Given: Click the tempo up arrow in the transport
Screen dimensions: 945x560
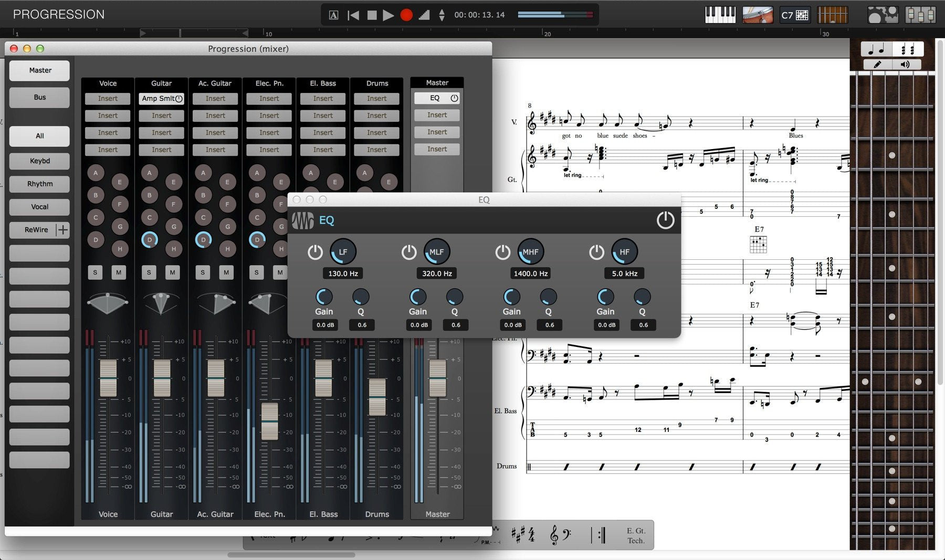Looking at the screenshot, I should (441, 11).
